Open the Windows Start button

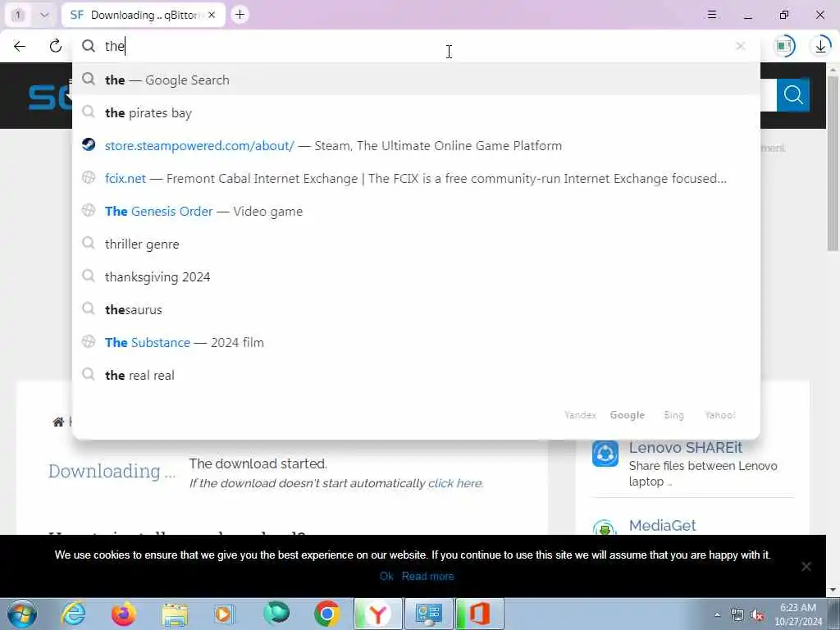point(22,614)
